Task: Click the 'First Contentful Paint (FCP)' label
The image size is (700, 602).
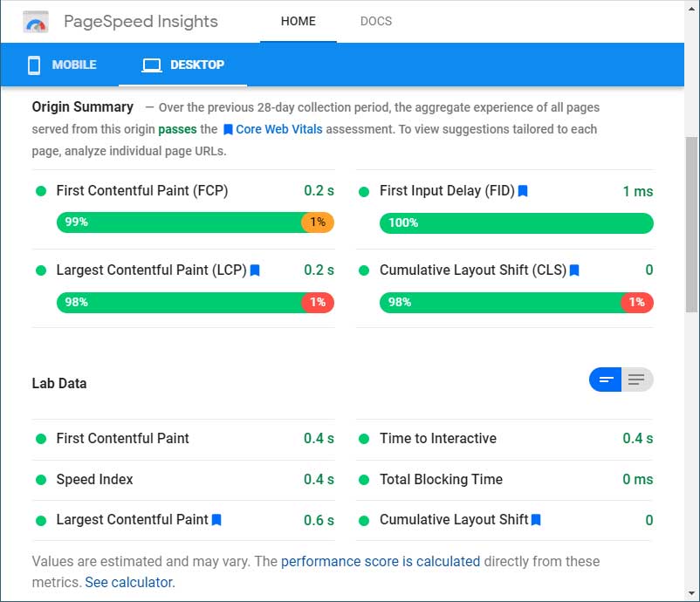Action: pyautogui.click(x=142, y=191)
